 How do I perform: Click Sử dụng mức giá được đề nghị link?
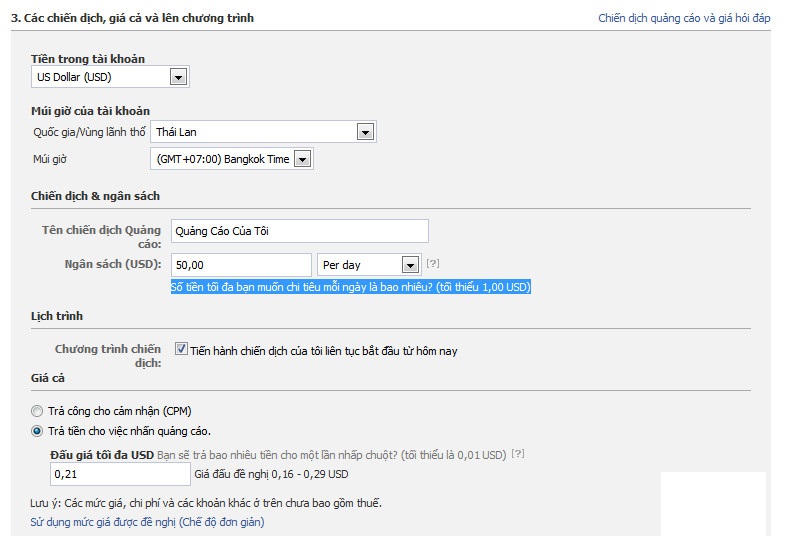coord(147,522)
